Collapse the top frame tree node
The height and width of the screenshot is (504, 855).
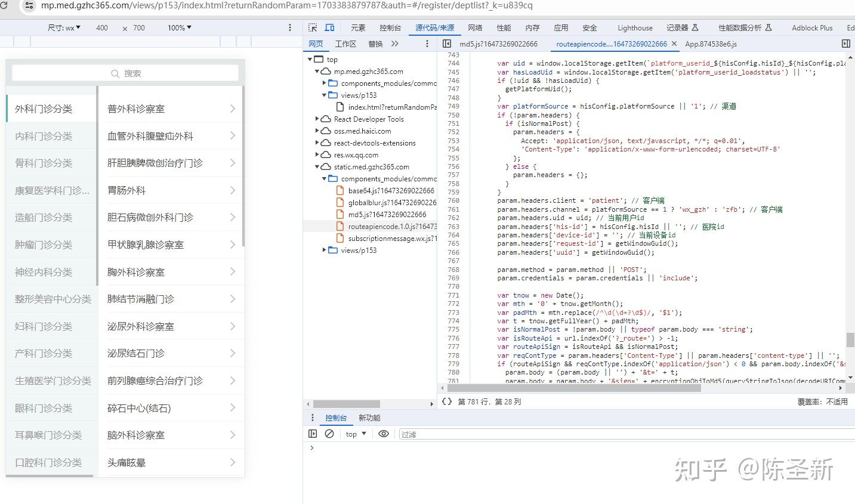click(310, 60)
